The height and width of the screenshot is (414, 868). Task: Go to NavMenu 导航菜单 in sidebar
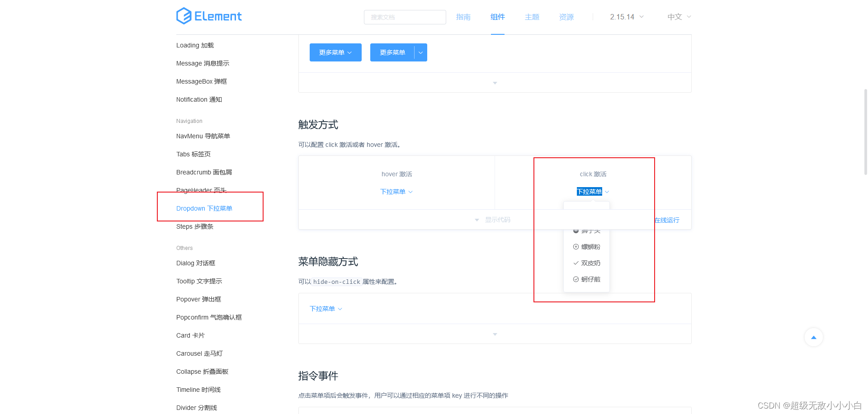coord(203,136)
